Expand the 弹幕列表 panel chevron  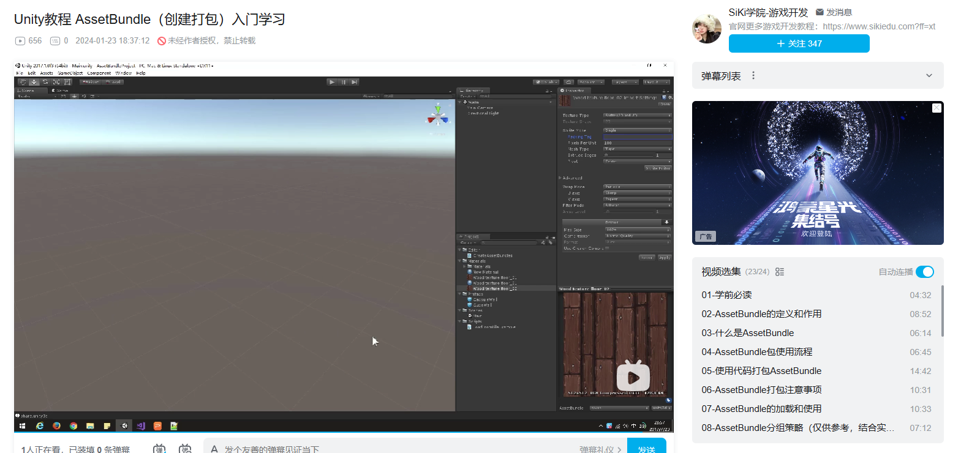pos(929,76)
